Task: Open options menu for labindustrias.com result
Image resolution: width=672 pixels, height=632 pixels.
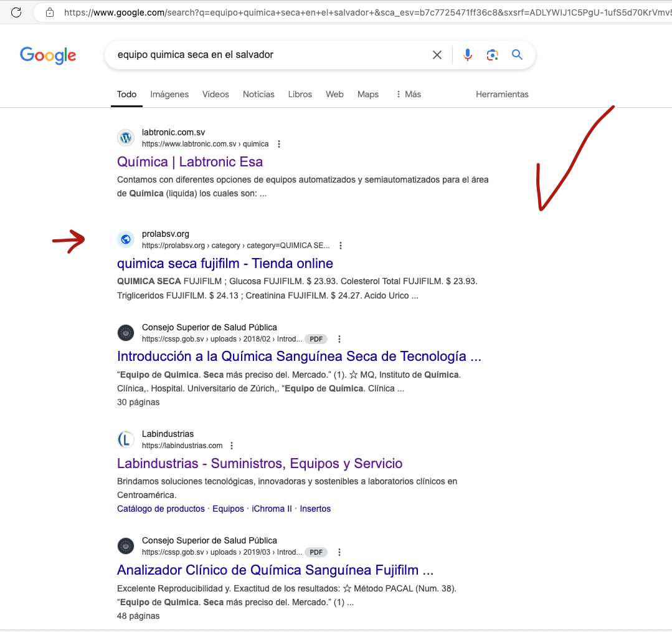Action: tap(232, 446)
